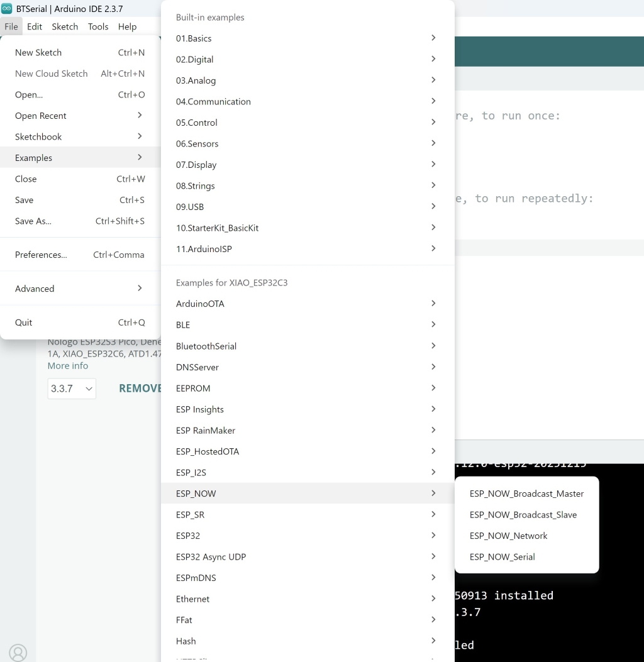Expand 04.Communication examples
Screen dimensions: 644x662
[x=308, y=102]
